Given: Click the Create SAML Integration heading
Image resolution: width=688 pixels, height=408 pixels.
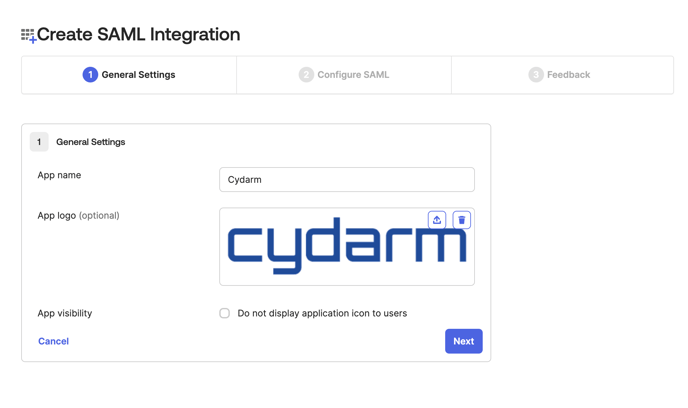Looking at the screenshot, I should [x=139, y=35].
